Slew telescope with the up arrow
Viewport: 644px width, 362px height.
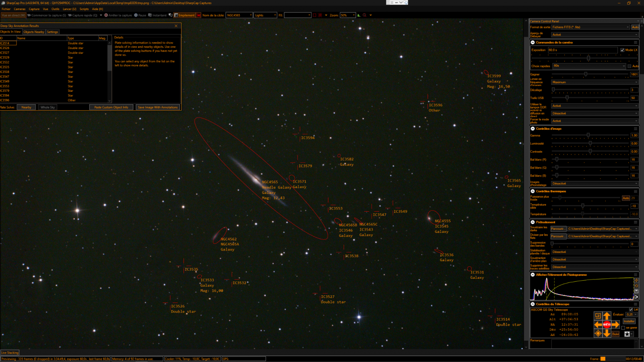tap(607, 316)
